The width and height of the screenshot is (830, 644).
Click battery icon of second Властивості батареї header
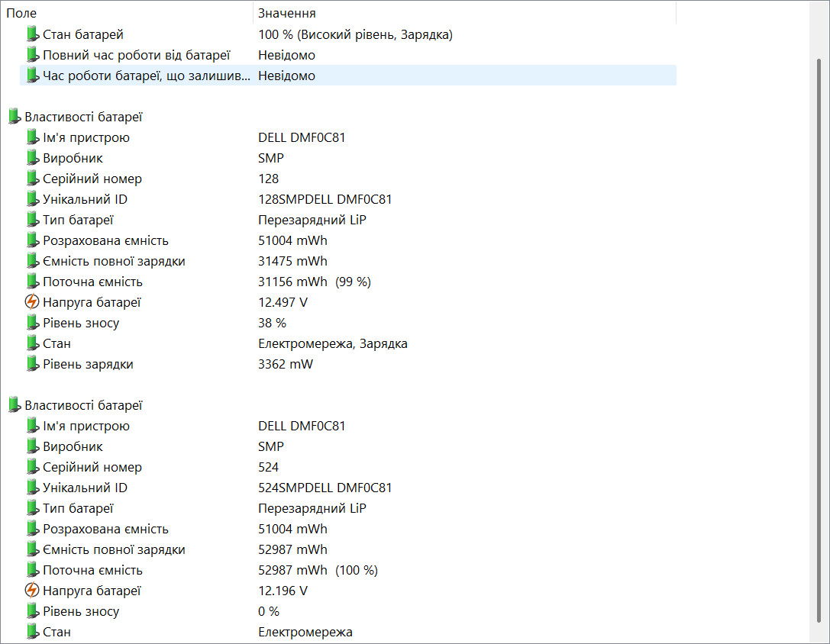click(x=15, y=405)
